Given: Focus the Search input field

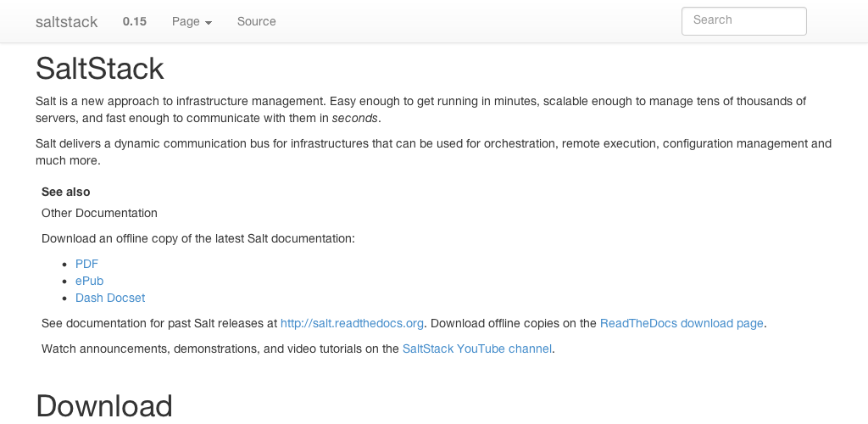Looking at the screenshot, I should point(743,21).
